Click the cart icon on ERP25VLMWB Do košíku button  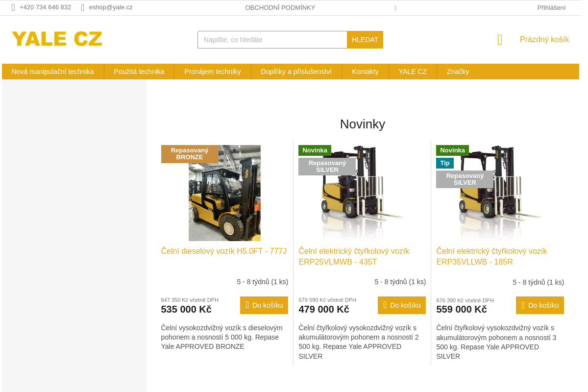coord(385,305)
